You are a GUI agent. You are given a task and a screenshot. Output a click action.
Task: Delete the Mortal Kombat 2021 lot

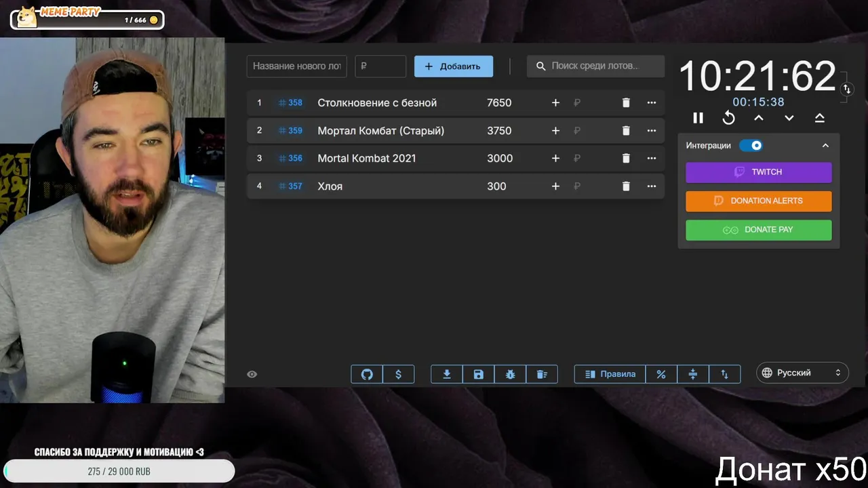pyautogui.click(x=626, y=159)
